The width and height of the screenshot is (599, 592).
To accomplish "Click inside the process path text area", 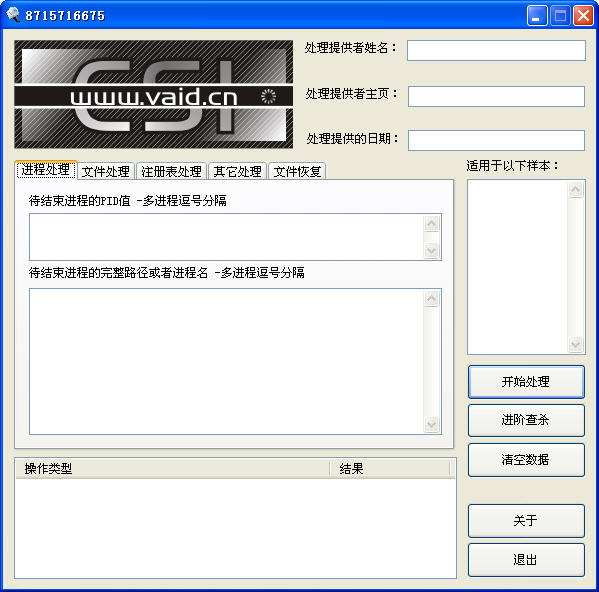I will point(227,361).
